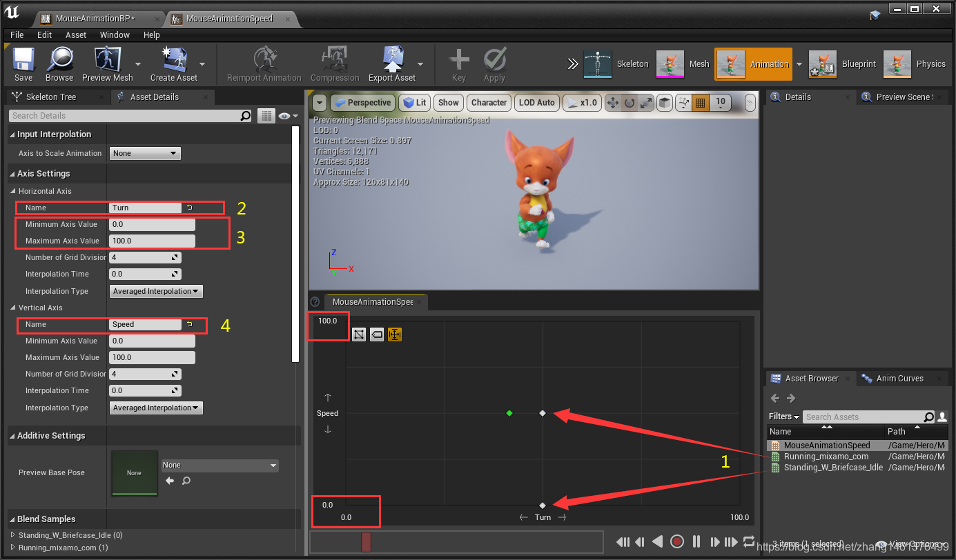Click the LOD Auto button

click(x=536, y=103)
